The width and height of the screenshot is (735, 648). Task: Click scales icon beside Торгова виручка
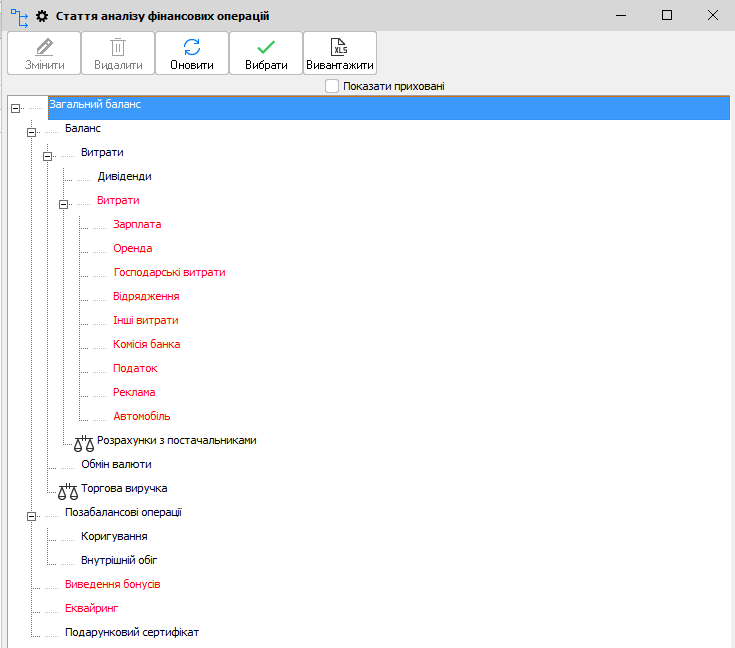click(x=67, y=490)
